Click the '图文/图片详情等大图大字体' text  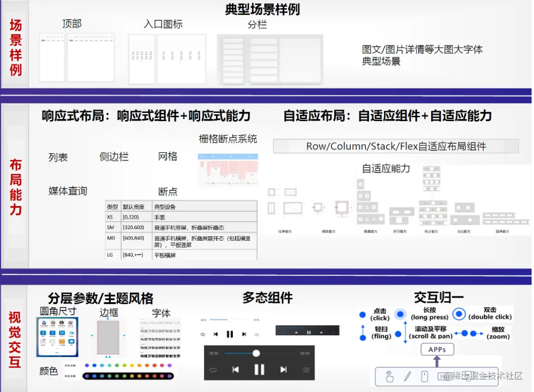click(422, 49)
